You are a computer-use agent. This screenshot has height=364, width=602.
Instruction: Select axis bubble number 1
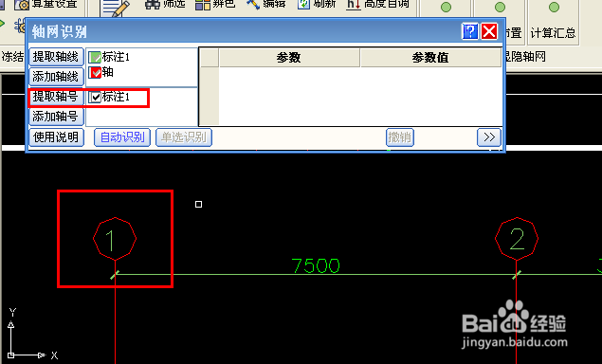[115, 239]
